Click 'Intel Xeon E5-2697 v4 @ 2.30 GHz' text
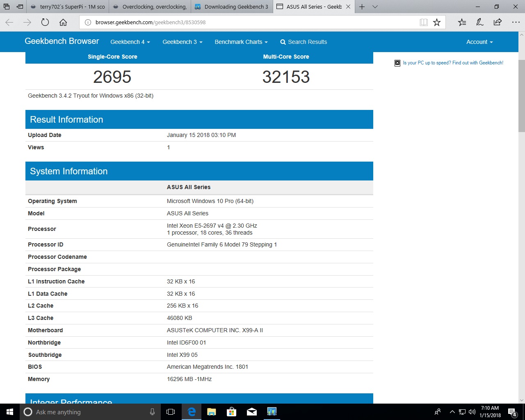Screen dimensions: 525x420 [x=212, y=226]
